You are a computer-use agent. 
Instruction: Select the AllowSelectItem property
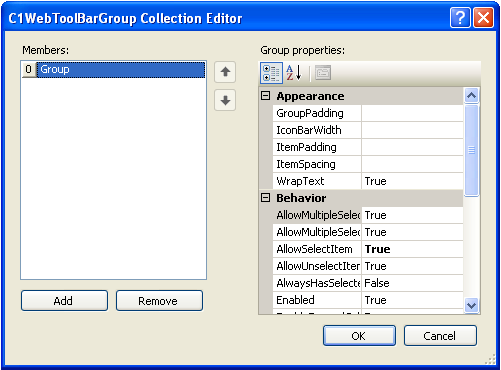point(317,249)
